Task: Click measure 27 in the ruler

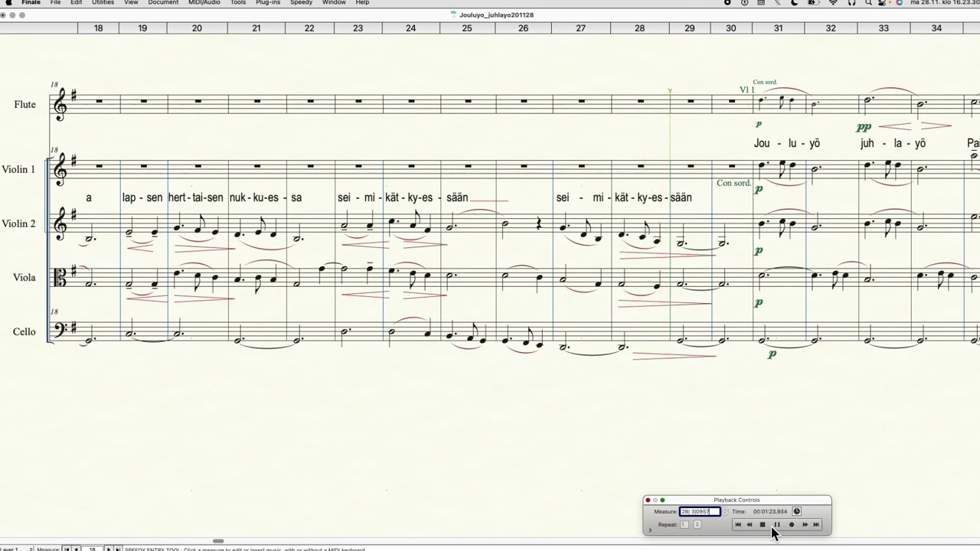Action: tap(581, 28)
